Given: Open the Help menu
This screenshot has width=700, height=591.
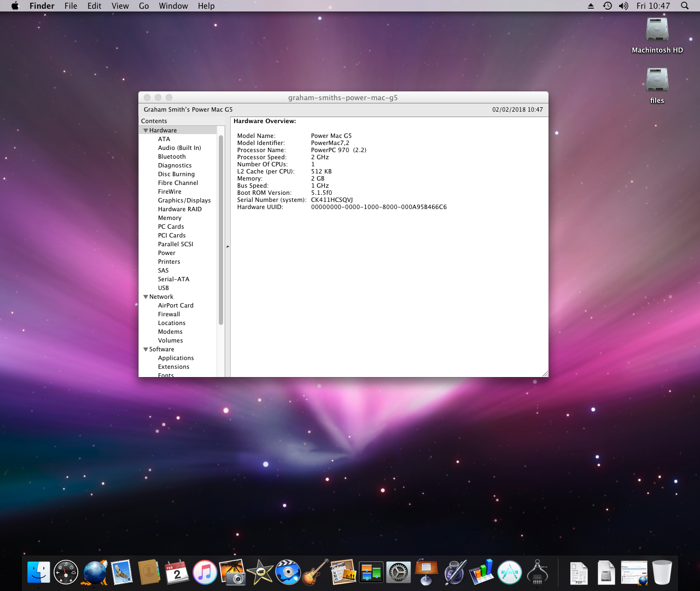Looking at the screenshot, I should click(x=206, y=6).
